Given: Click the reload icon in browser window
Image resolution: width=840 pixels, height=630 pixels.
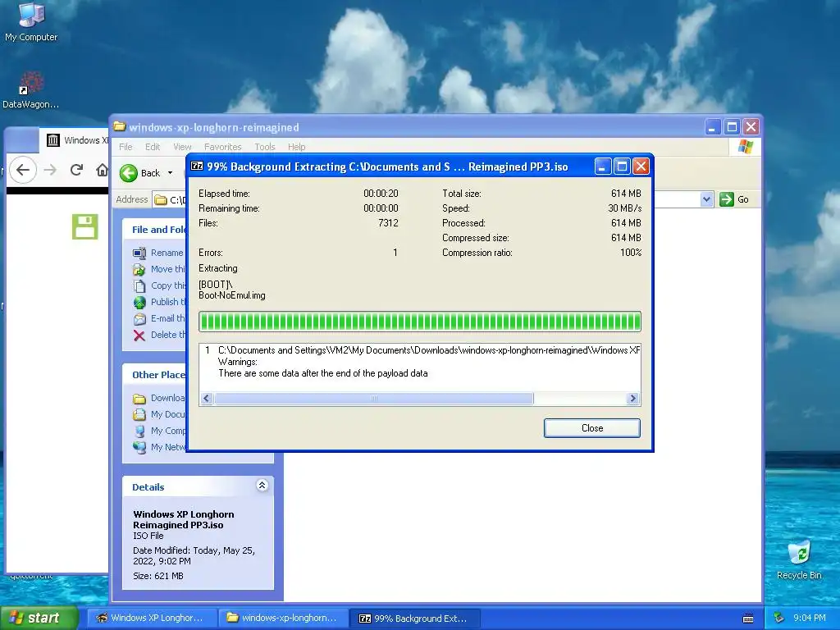Looking at the screenshot, I should click(x=76, y=171).
